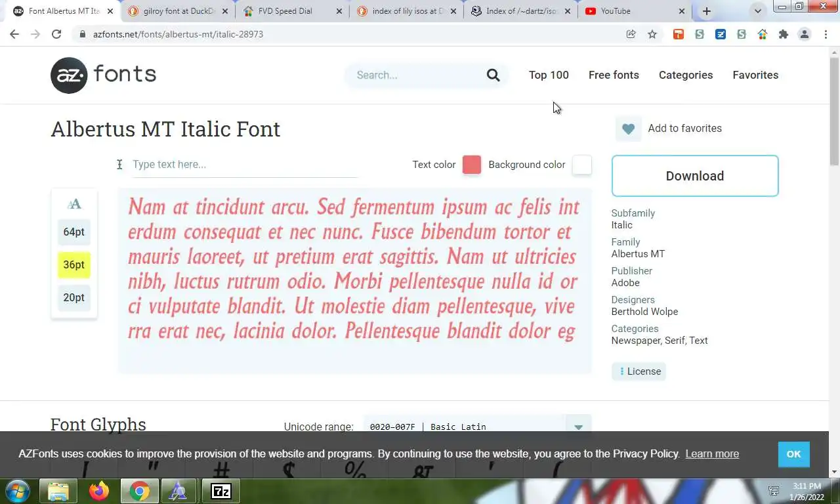Pick the red text color swatch
840x504 pixels.
click(472, 165)
